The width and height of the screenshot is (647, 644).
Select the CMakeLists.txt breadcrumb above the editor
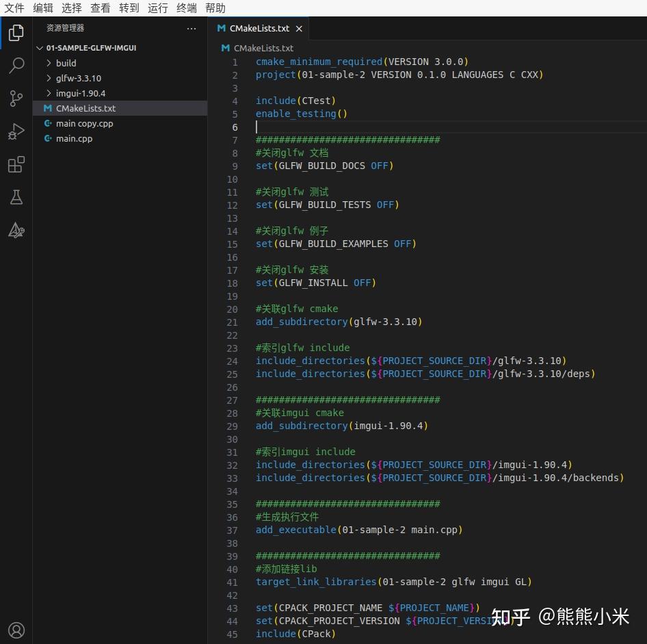(263, 48)
